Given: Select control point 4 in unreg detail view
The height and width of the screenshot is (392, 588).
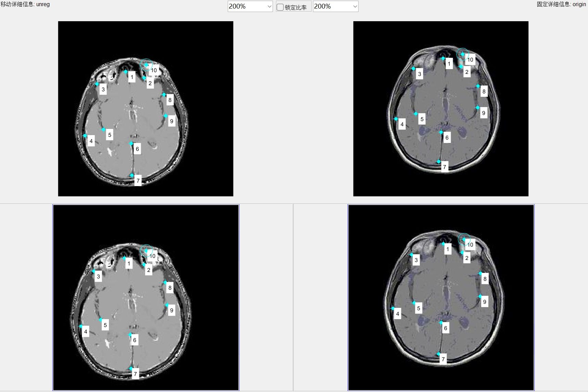Looking at the screenshot, I should (x=85, y=136).
